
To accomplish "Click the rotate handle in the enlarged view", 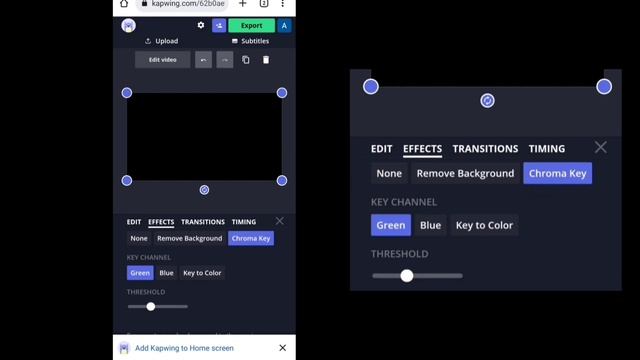I will 487,100.
